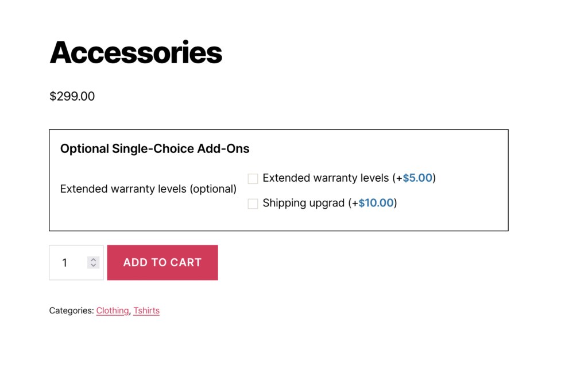
Task: Click the blue $5.00 add-on price
Action: point(417,178)
